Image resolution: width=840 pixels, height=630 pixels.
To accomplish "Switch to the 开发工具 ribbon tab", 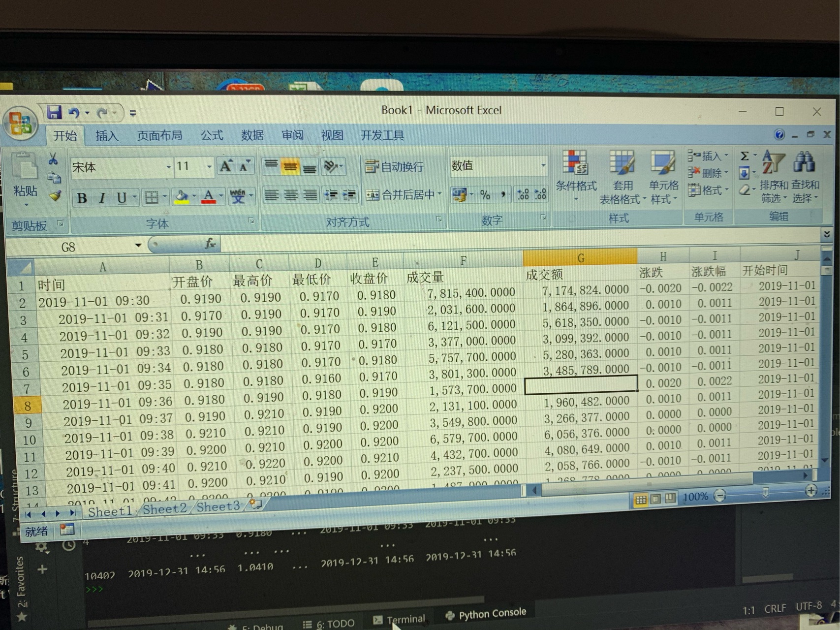I will pos(382,135).
